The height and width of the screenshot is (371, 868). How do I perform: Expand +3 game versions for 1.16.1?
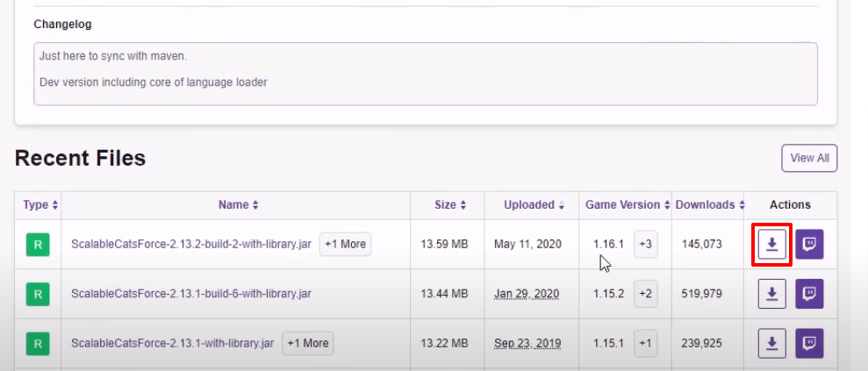645,245
